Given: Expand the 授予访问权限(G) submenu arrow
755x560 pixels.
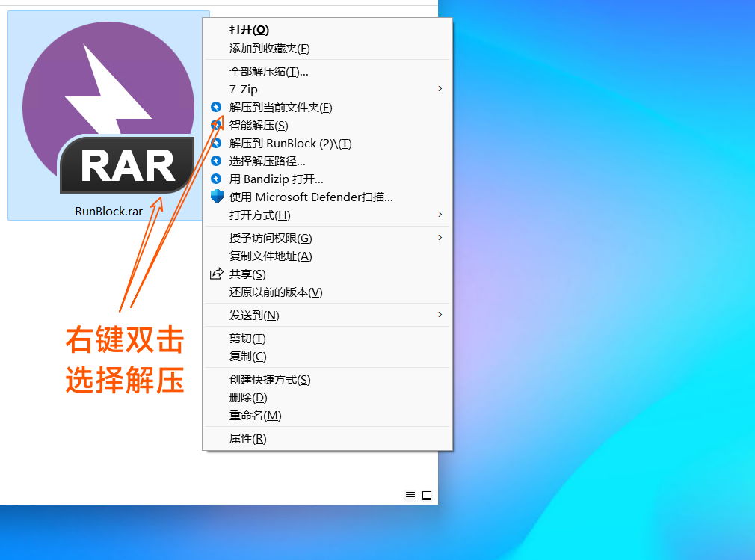Looking at the screenshot, I should 440,238.
